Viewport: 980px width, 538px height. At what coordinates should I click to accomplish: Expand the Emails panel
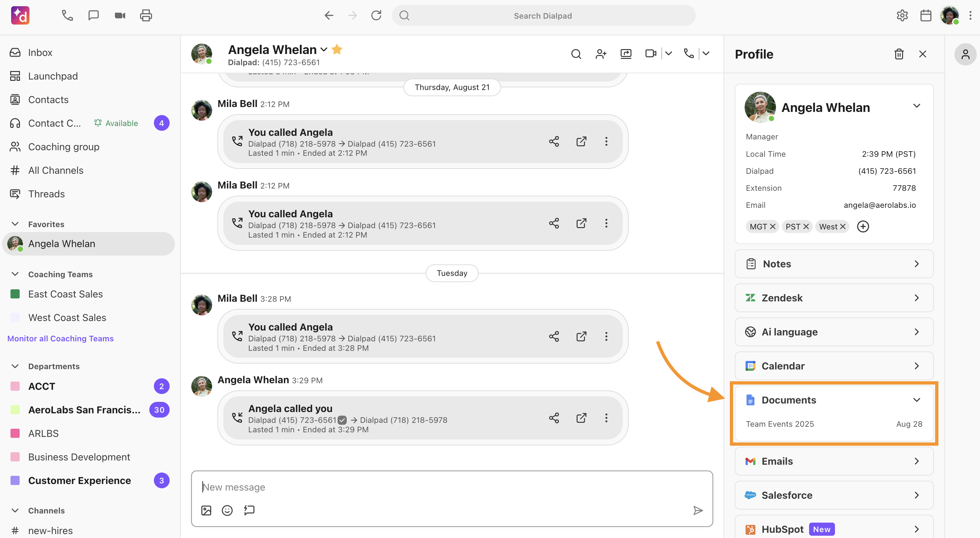(834, 461)
